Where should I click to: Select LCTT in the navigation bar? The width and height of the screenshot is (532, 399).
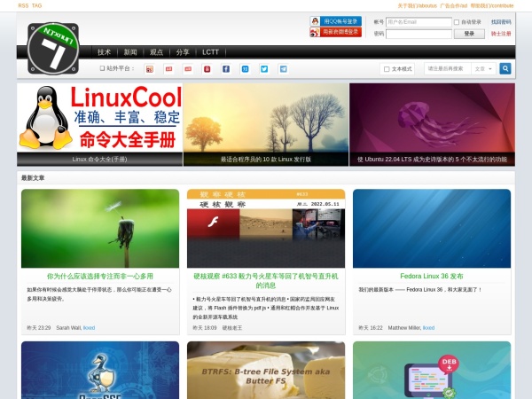coord(210,52)
